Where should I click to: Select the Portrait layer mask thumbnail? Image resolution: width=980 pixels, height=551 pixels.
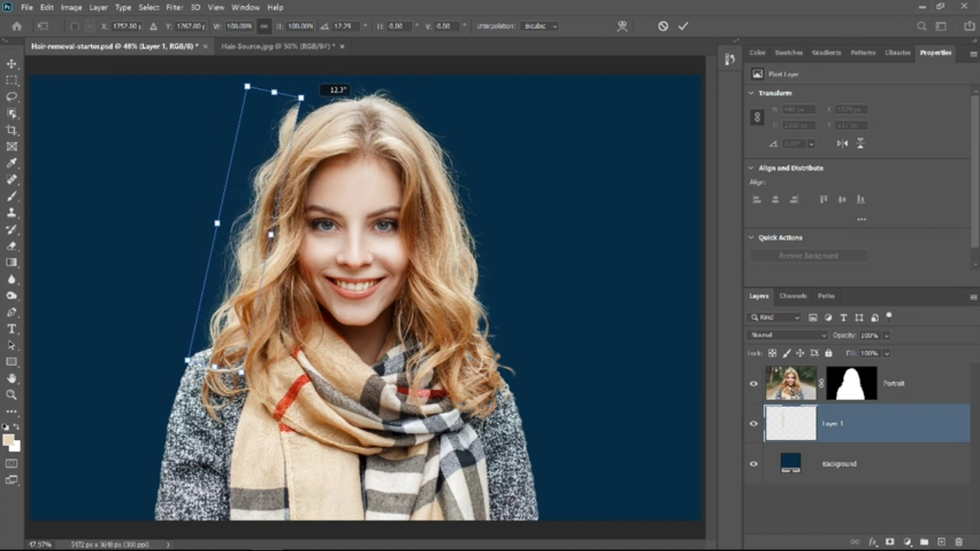[x=851, y=383]
